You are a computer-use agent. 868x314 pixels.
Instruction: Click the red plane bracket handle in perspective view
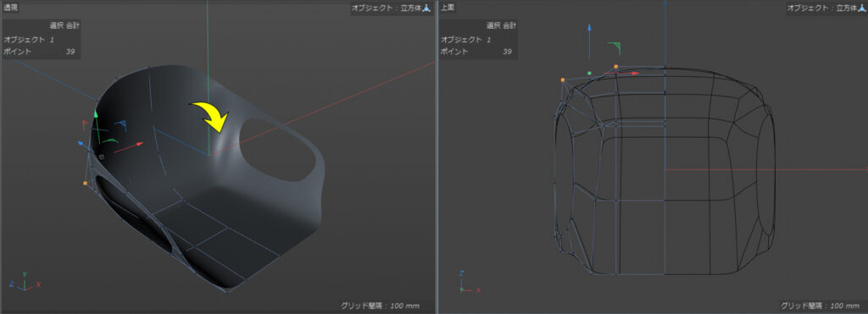(x=86, y=124)
